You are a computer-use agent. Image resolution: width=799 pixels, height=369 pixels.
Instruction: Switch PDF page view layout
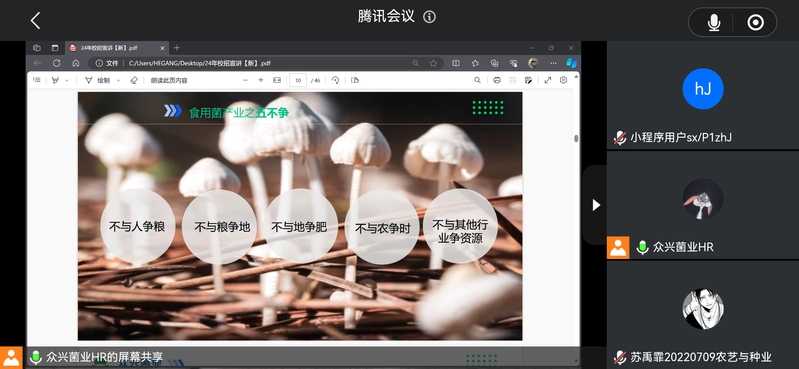tap(355, 80)
